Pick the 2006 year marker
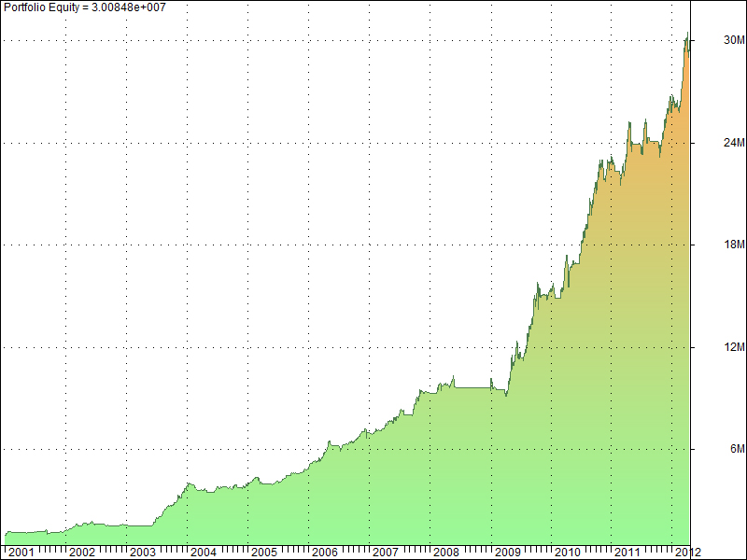 [x=325, y=552]
